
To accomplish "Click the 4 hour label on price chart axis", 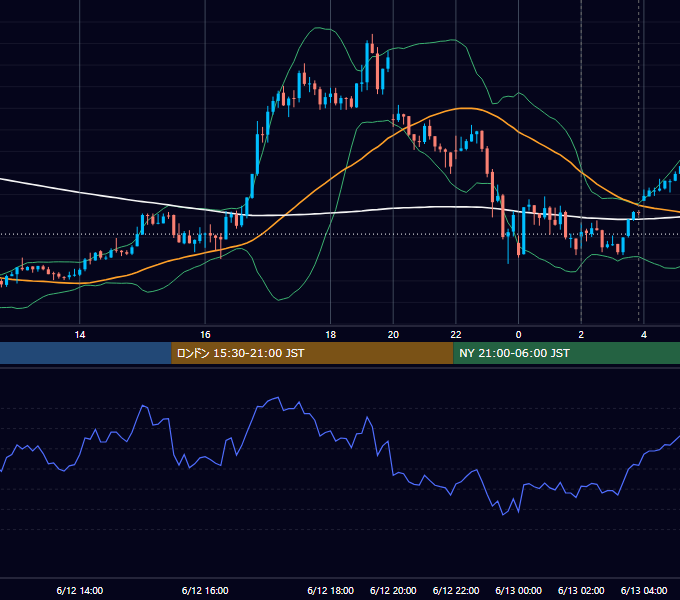I will coord(644,335).
